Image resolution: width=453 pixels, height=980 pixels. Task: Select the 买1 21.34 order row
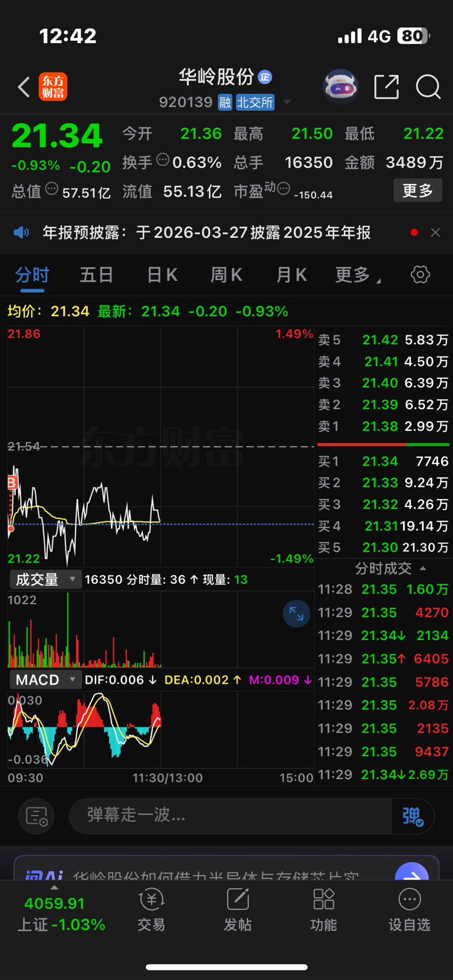[383, 461]
